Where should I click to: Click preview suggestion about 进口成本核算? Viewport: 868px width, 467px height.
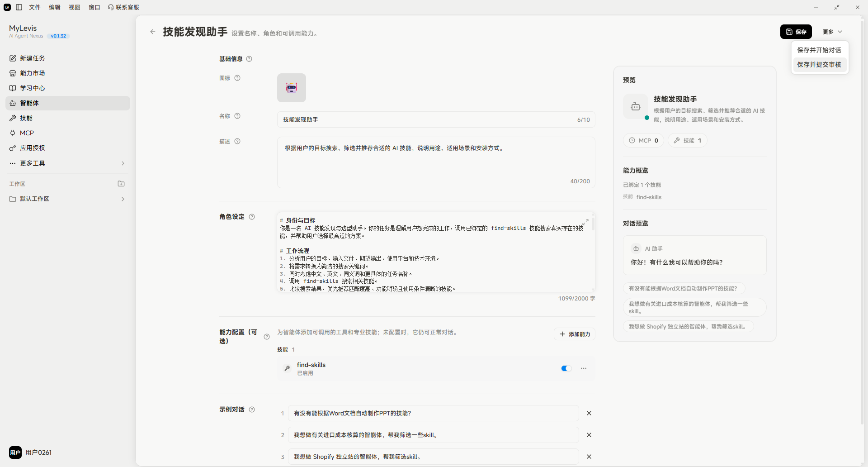coord(694,307)
